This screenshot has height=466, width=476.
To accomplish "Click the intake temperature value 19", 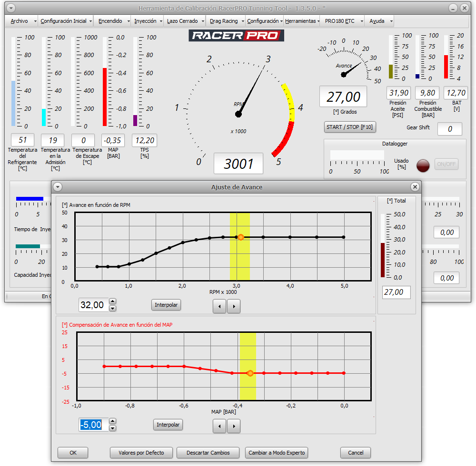I will click(52, 140).
